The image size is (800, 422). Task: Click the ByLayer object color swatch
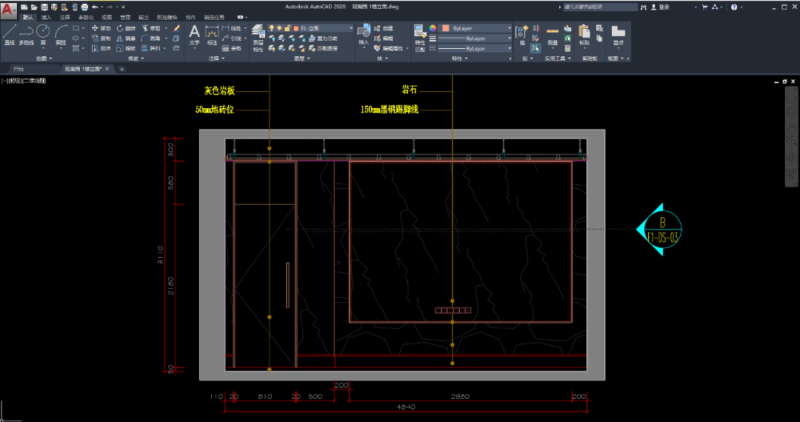tap(447, 29)
